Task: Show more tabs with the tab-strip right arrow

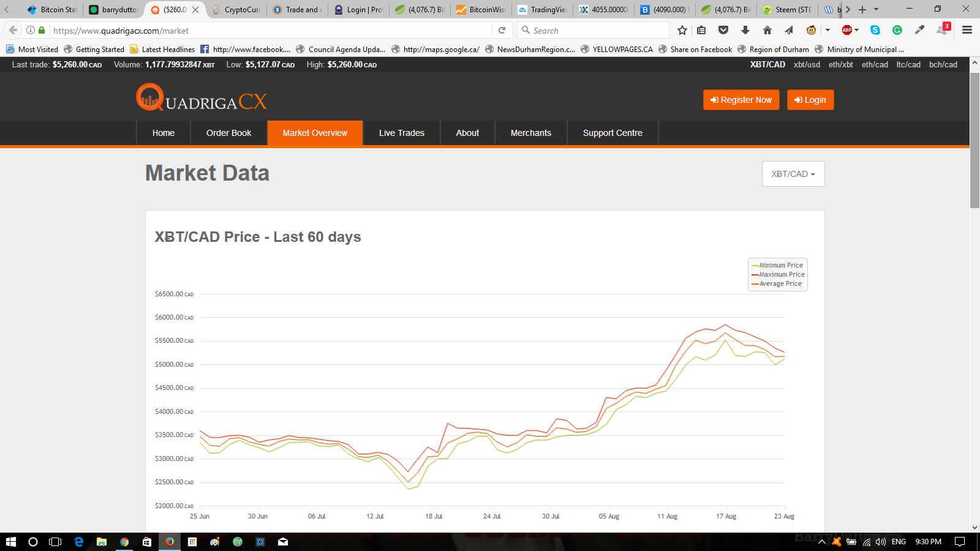Action: pyautogui.click(x=848, y=9)
